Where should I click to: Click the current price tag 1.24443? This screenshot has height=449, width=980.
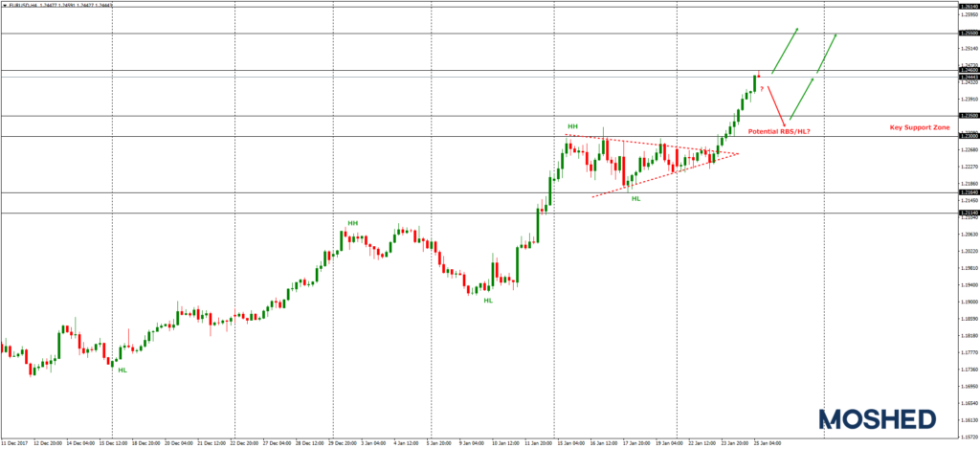point(968,77)
